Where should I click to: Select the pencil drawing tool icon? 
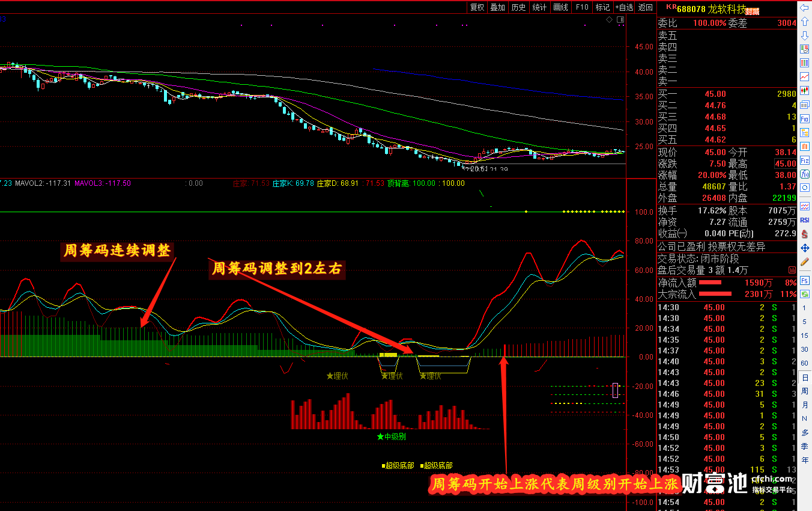tap(804, 262)
